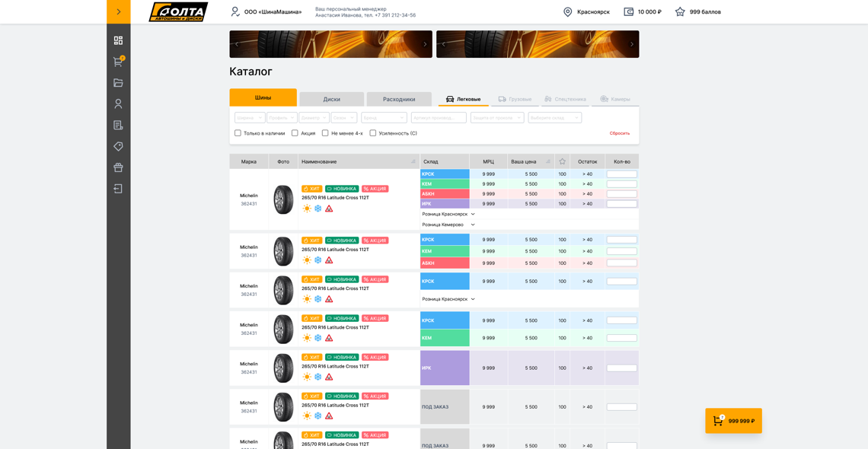Open the Выберите склад dropdown

(x=555, y=117)
